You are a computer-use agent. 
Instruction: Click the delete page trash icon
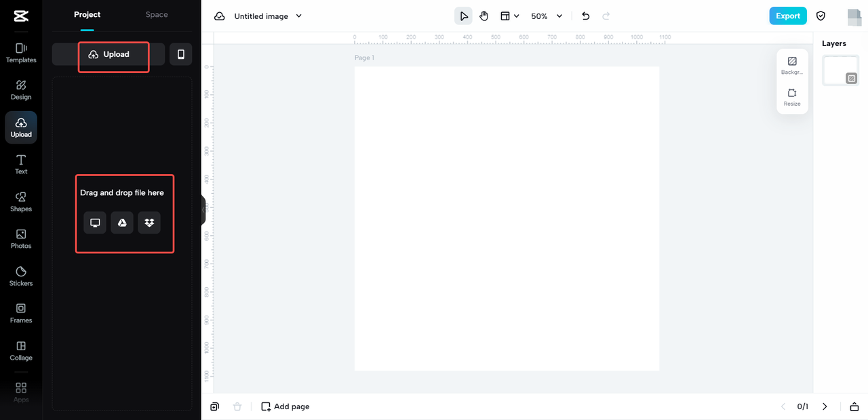coord(237,406)
